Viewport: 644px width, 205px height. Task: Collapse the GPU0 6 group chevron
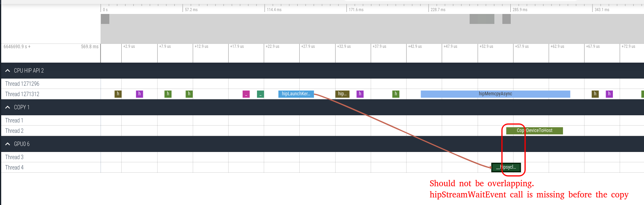pos(8,144)
